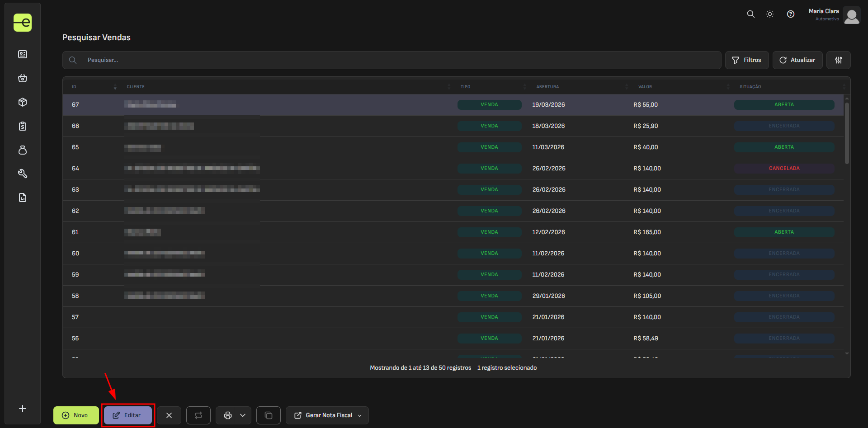The width and height of the screenshot is (868, 428).
Task: Open the help question mark icon
Action: click(x=790, y=14)
